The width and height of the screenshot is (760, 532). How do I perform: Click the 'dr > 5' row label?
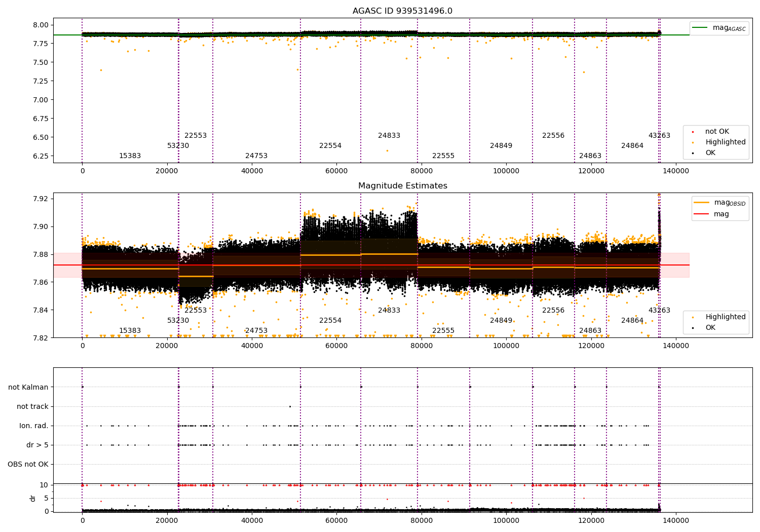tap(37, 445)
